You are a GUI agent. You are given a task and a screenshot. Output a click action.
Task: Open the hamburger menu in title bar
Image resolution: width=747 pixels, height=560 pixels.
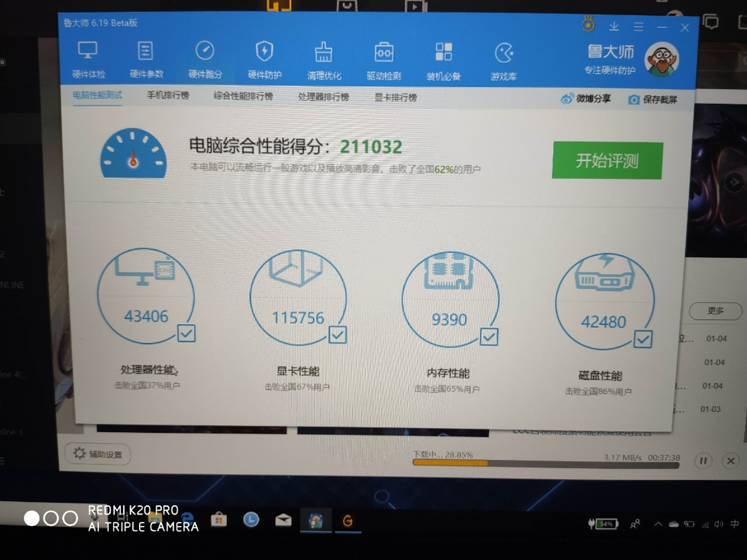(x=638, y=27)
